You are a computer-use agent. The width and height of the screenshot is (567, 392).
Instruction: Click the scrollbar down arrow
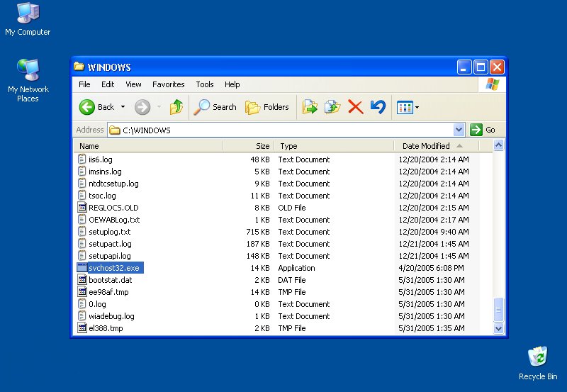(499, 328)
